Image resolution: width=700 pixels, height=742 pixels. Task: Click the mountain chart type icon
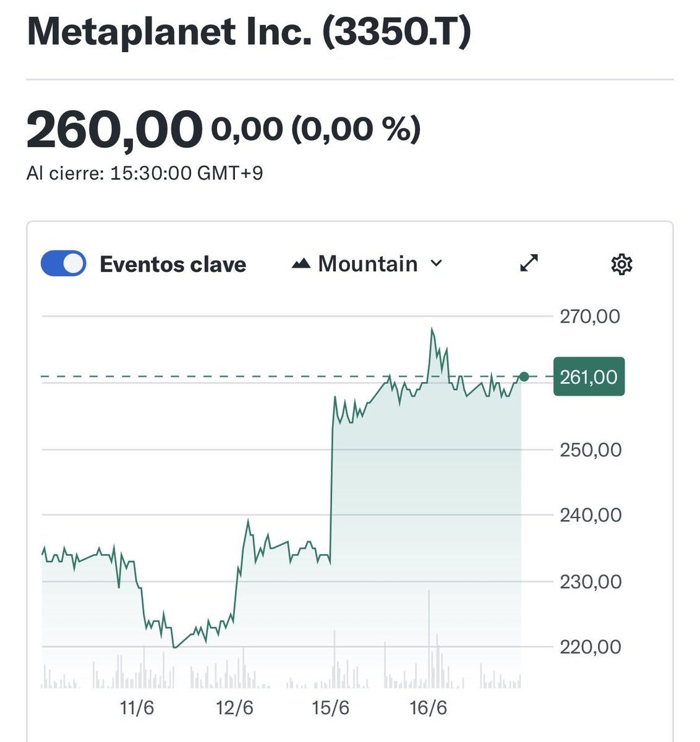pos(301,264)
